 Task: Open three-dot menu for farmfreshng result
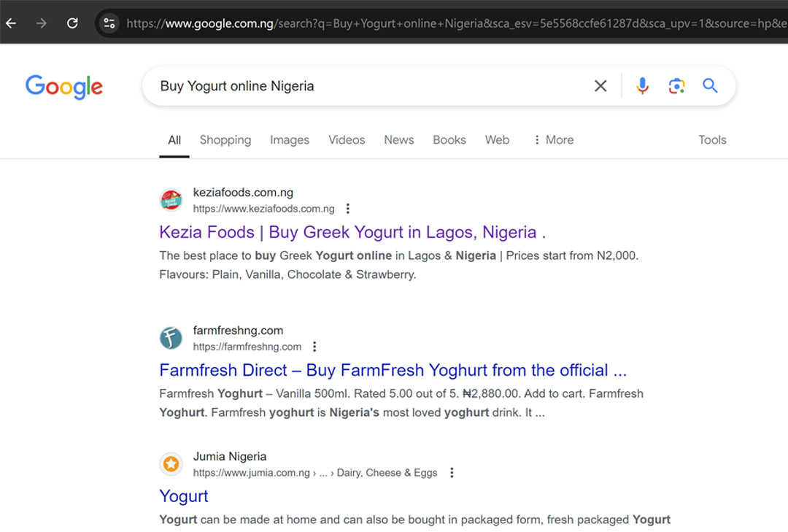pyautogui.click(x=314, y=347)
